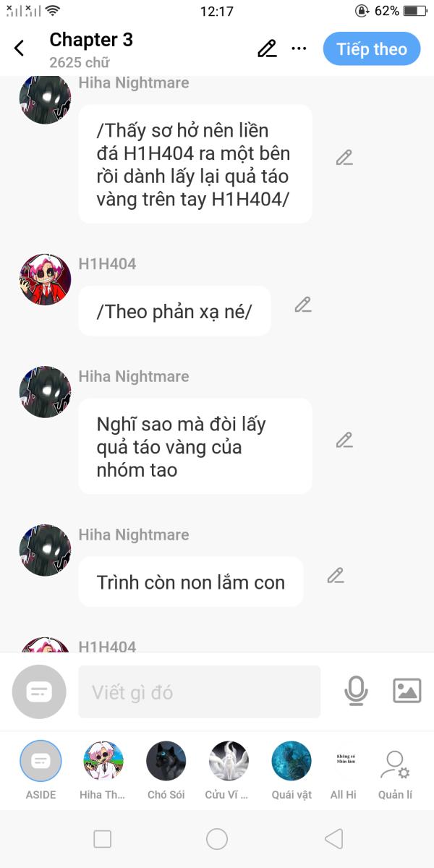Open the three-dot more options menu
Screen dimensions: 434x868
pos(299,48)
